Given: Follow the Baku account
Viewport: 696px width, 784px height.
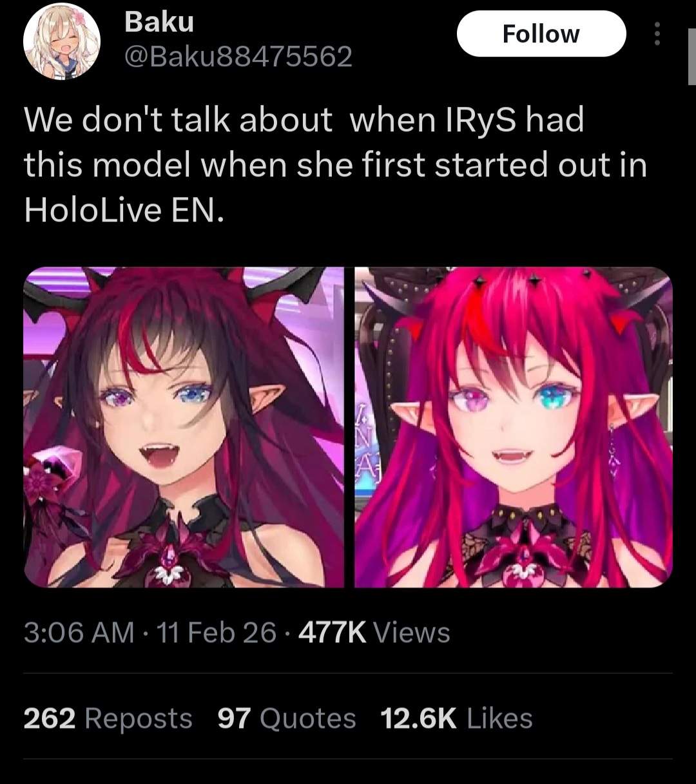Looking at the screenshot, I should [x=541, y=34].
